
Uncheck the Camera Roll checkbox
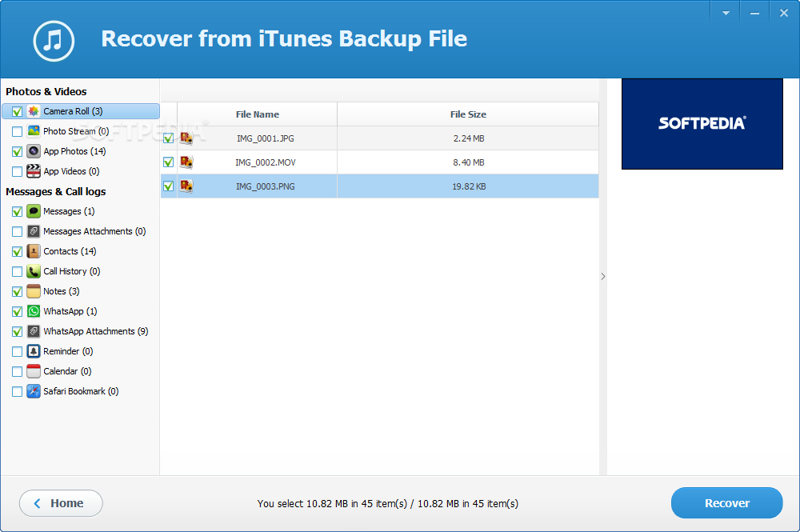pyautogui.click(x=17, y=111)
